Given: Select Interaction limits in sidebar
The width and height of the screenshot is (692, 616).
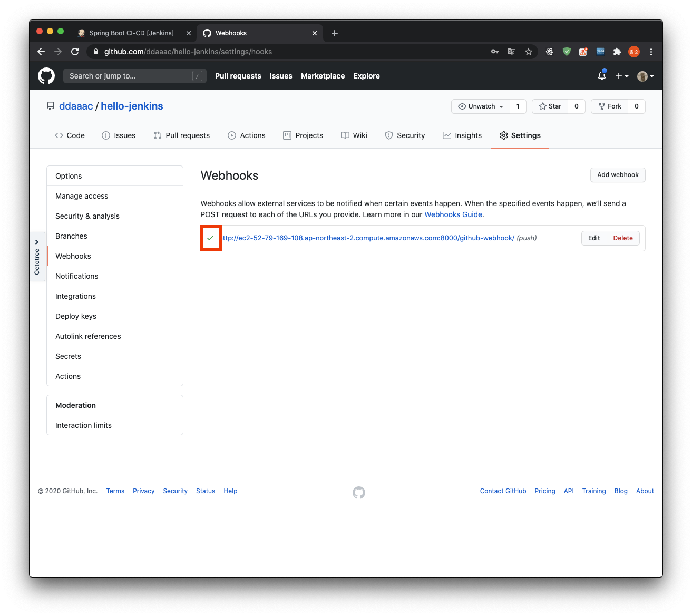Looking at the screenshot, I should (115, 425).
